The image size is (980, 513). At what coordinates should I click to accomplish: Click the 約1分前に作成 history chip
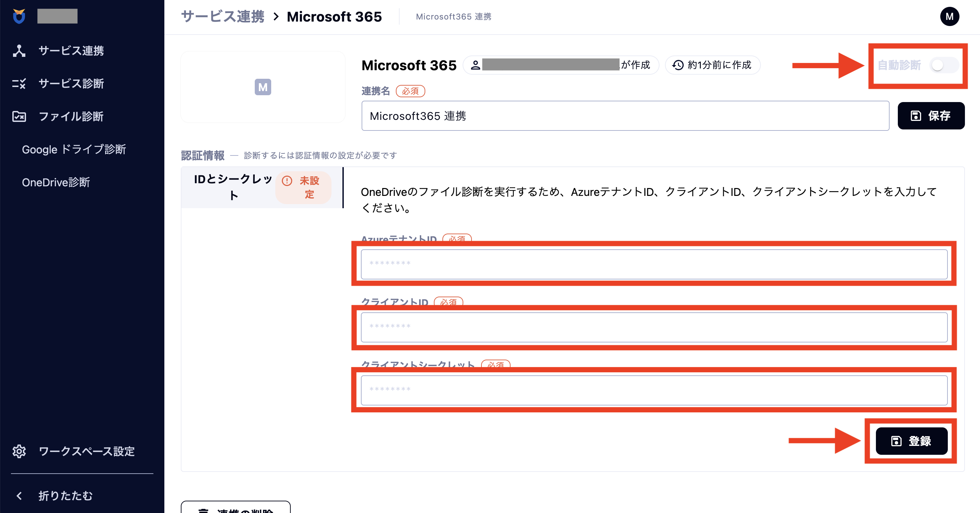[x=713, y=65]
